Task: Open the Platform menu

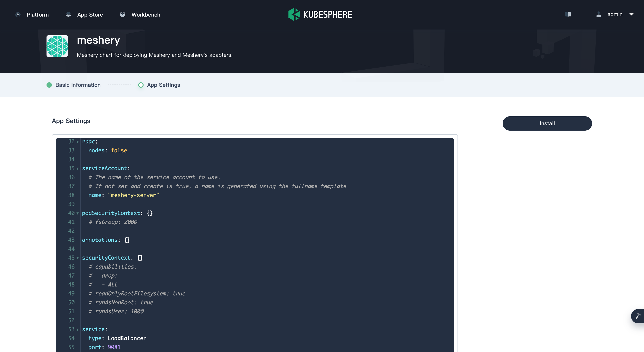Action: coord(38,15)
